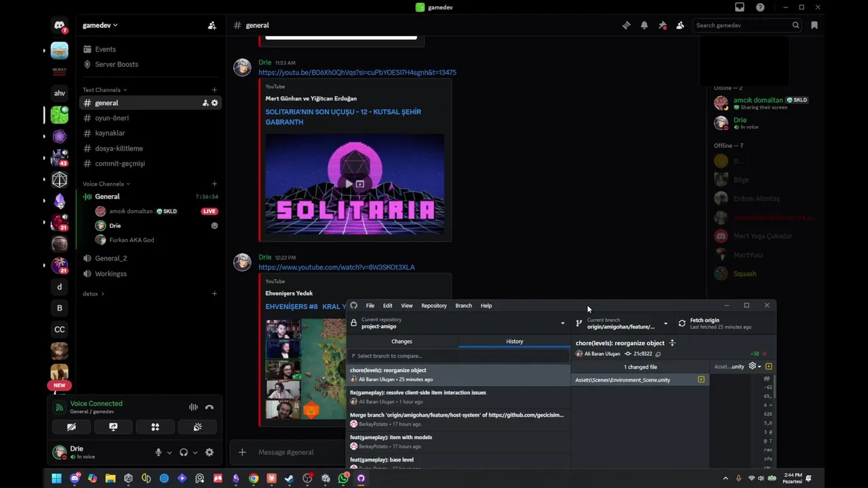
Task: Open File menu in GitHub Desktop
Action: click(x=370, y=306)
